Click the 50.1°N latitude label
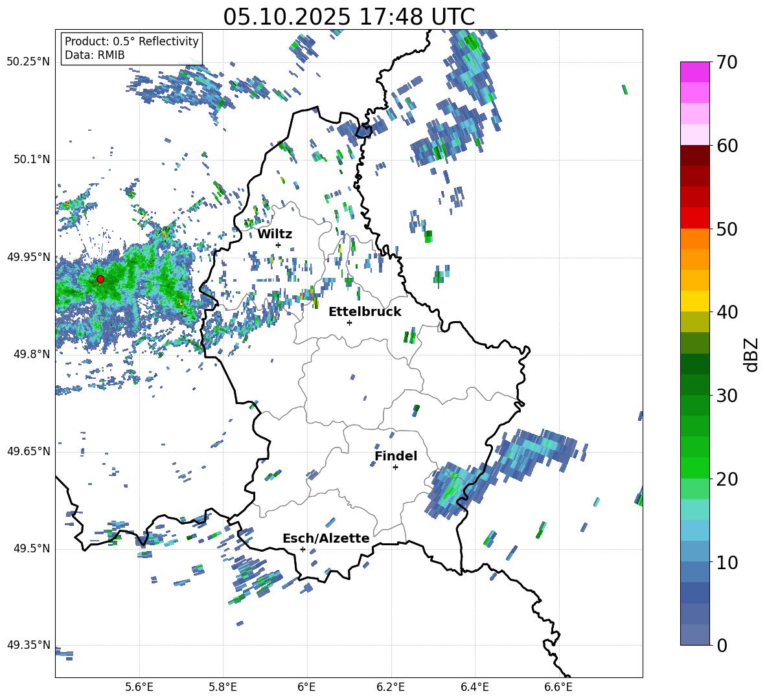The image size is (767, 700). click(x=32, y=159)
